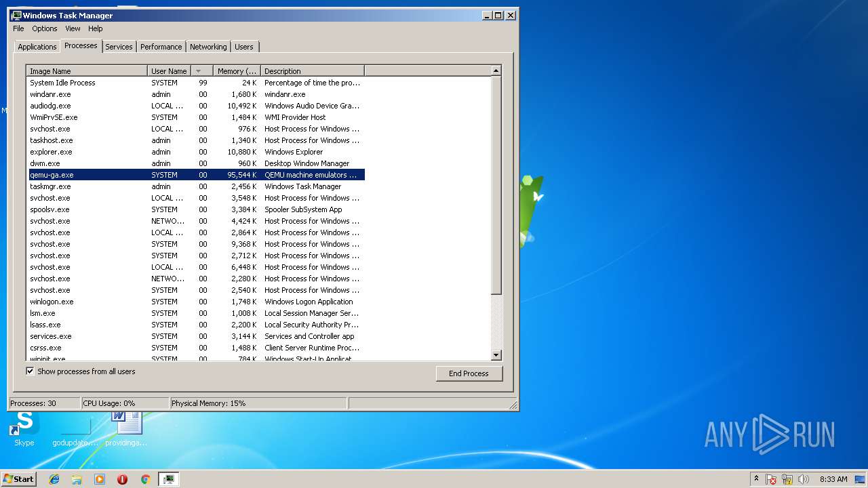Switch to the Applications tab
The height and width of the screenshot is (488, 868).
click(37, 47)
